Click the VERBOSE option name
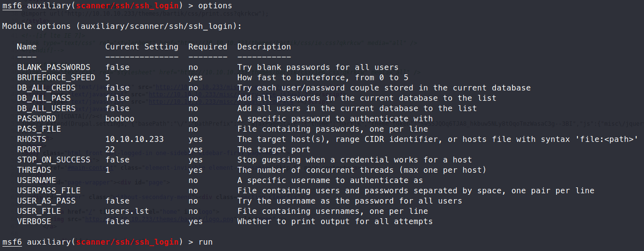The height and width of the screenshot is (251, 644). click(x=34, y=222)
